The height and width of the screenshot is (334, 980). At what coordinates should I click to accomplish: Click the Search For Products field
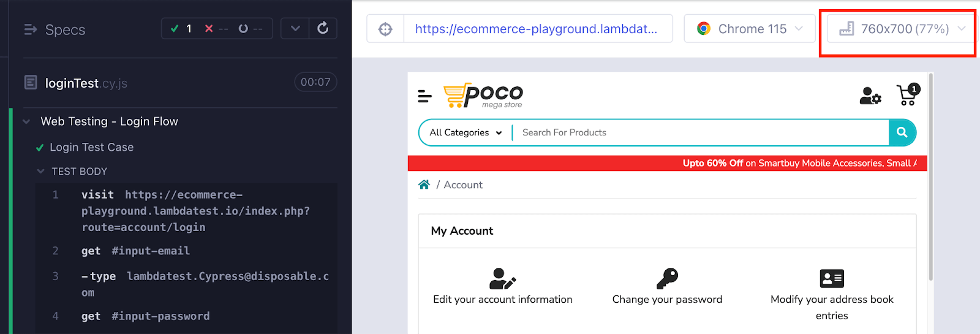pyautogui.click(x=698, y=132)
